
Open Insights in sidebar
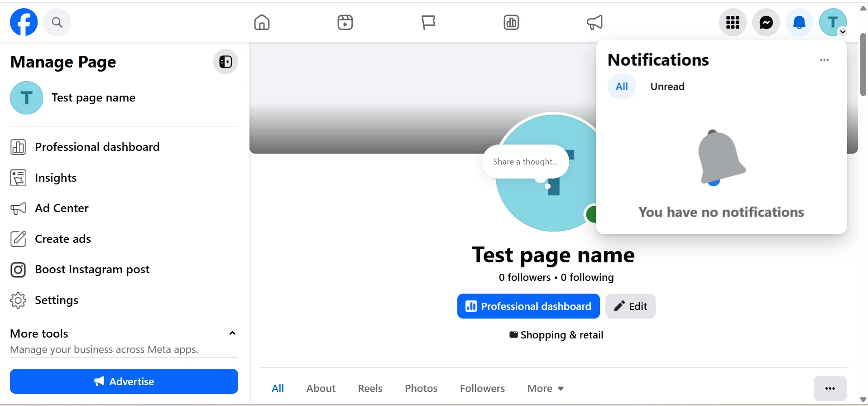[x=124, y=178]
